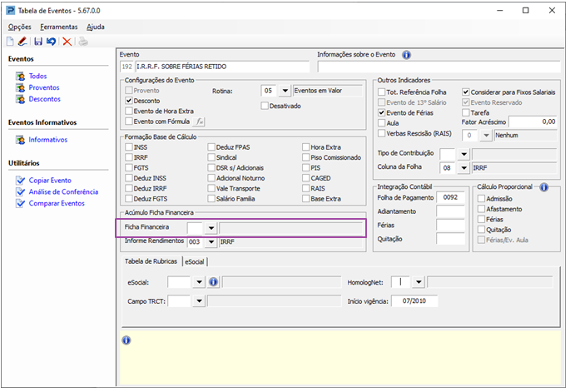Image resolution: width=570 pixels, height=392 pixels.
Task: Open Verbas Rescisão Nenhum dropdown arrow
Action: tap(486, 136)
